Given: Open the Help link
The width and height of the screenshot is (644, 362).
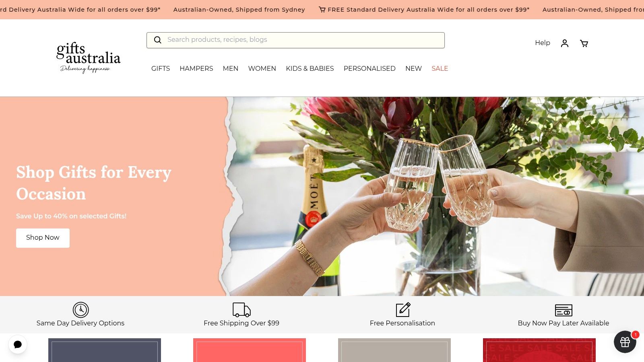Looking at the screenshot, I should pos(543,43).
